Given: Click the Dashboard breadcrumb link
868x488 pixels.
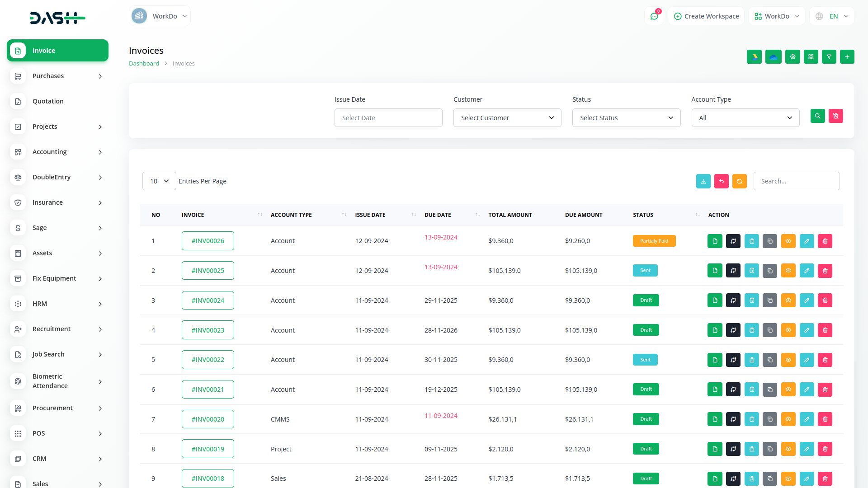Looking at the screenshot, I should 144,64.
